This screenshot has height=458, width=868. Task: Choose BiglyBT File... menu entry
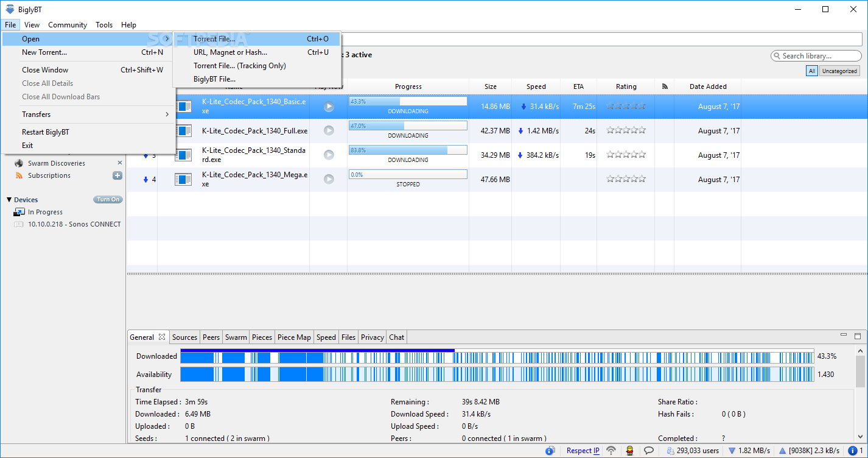point(257,79)
